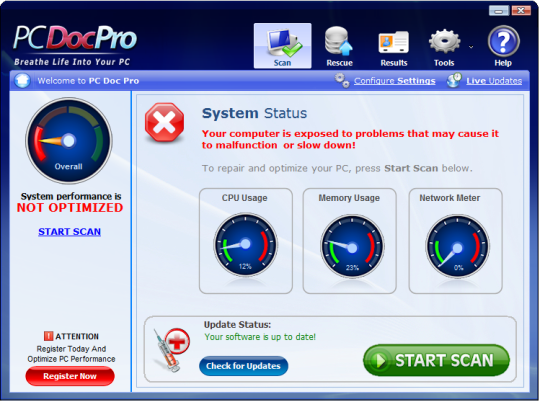Click the gears icon beside Configure Settings

[342, 81]
